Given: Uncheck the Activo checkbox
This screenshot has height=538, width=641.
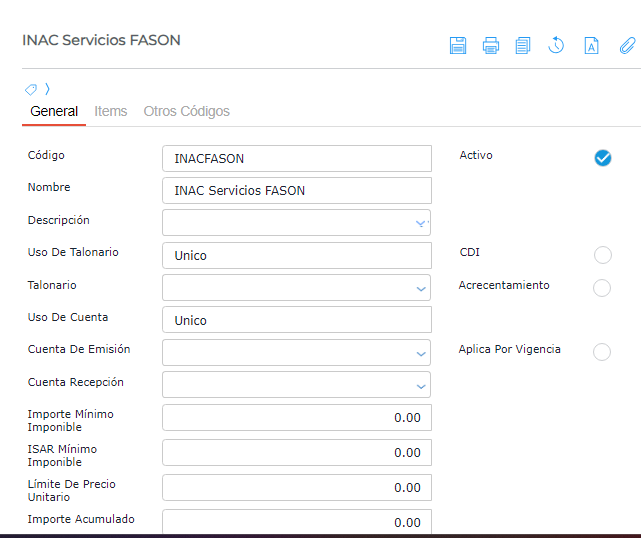Looking at the screenshot, I should click(602, 158).
